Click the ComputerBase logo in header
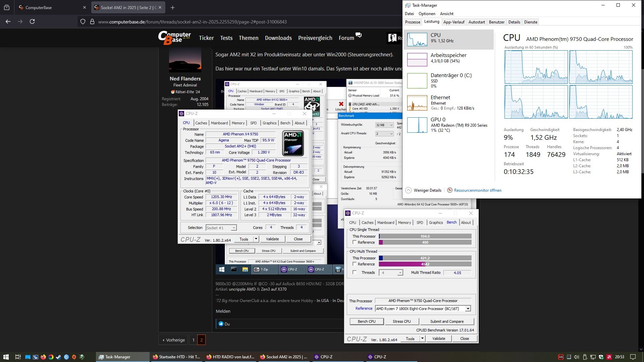The width and height of the screenshot is (644, 362). [174, 38]
